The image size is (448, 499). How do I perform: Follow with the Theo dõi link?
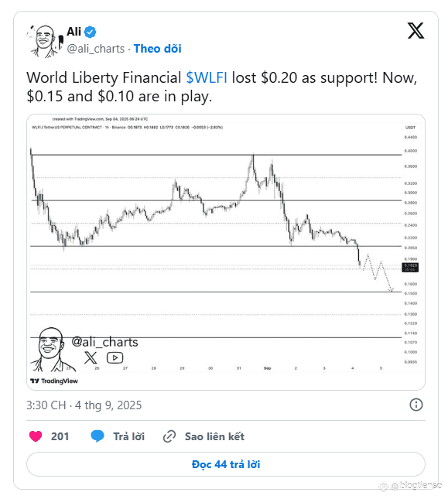158,49
